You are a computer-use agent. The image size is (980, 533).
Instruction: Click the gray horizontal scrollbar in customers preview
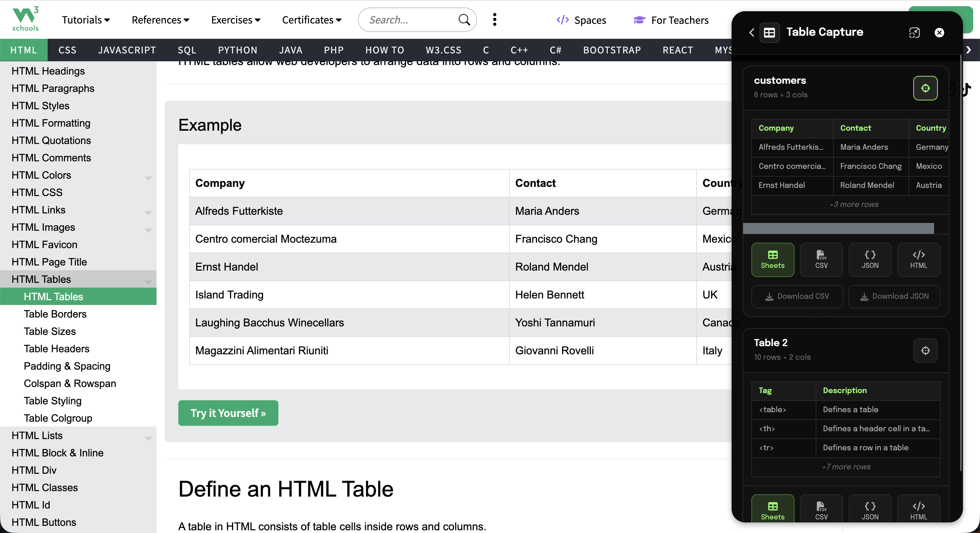(838, 228)
